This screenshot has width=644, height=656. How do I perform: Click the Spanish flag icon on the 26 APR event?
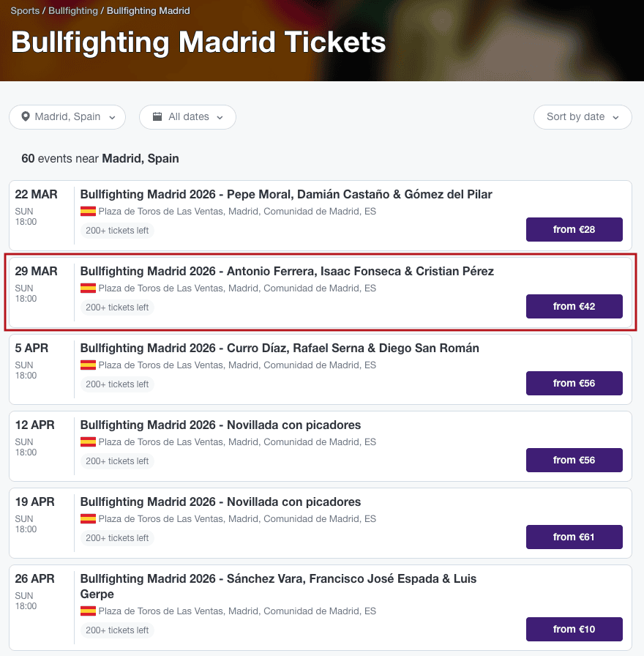89,611
